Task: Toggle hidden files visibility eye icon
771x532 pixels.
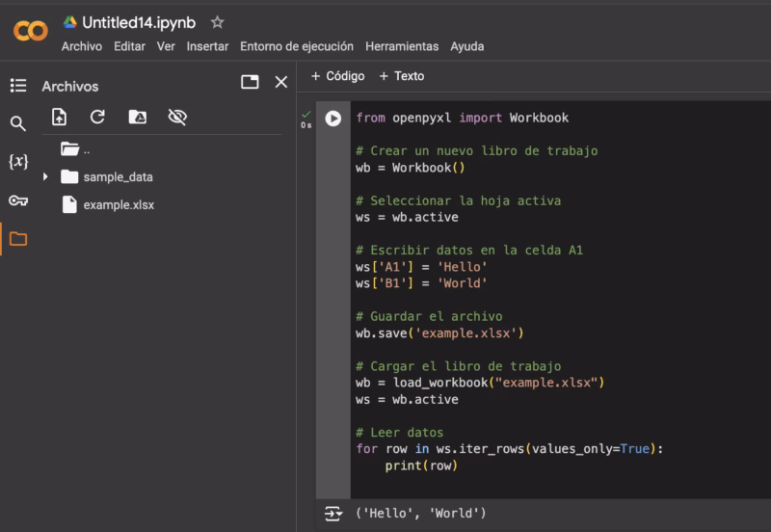Action: [176, 117]
